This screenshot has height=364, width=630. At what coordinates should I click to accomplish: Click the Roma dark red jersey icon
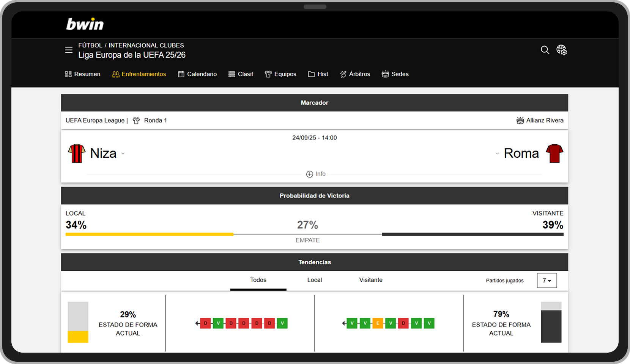click(554, 153)
